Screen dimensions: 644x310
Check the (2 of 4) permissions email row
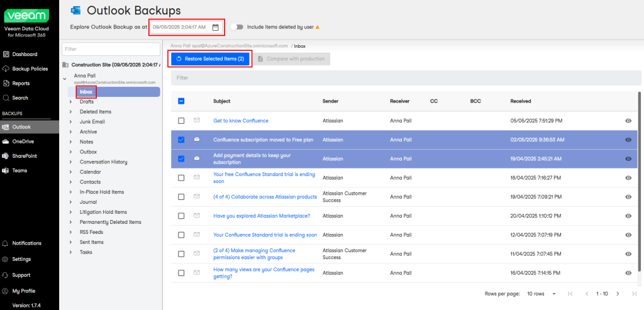[181, 254]
